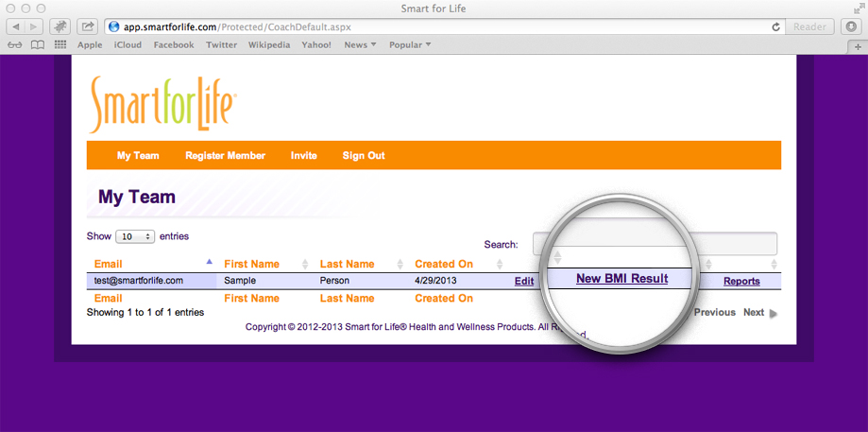Show bookmarks with the open book icon
This screenshot has height=432, width=868.
point(37,45)
